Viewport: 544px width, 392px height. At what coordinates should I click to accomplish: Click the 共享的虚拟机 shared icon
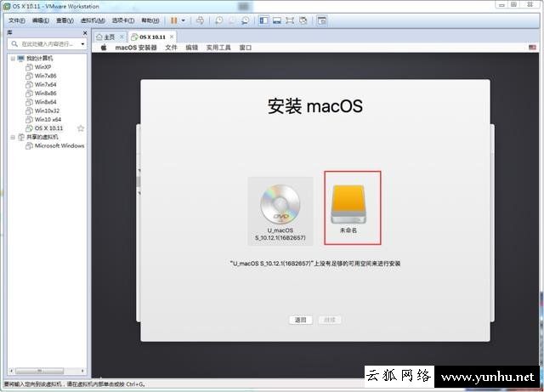[x=21, y=137]
